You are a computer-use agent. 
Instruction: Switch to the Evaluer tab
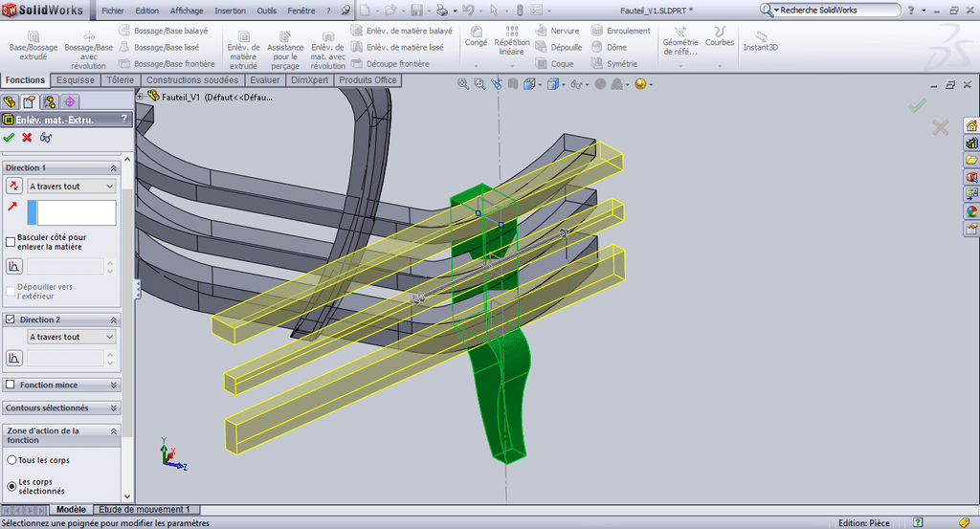click(x=265, y=80)
